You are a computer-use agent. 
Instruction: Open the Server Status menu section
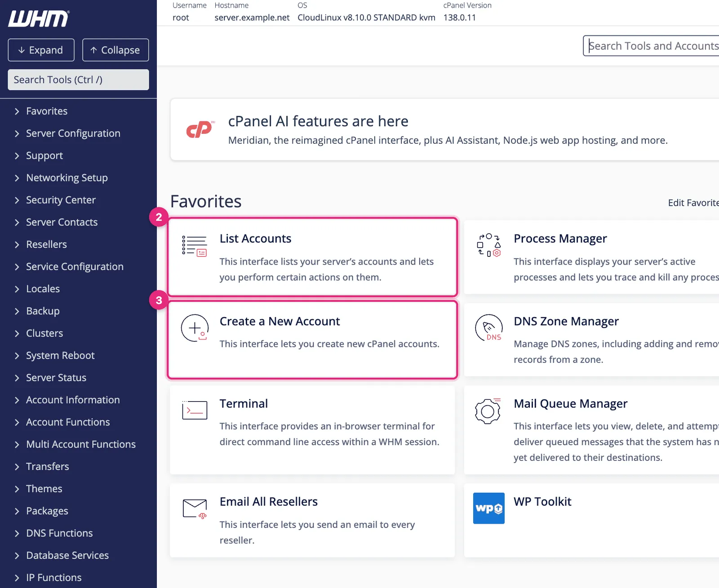click(56, 378)
